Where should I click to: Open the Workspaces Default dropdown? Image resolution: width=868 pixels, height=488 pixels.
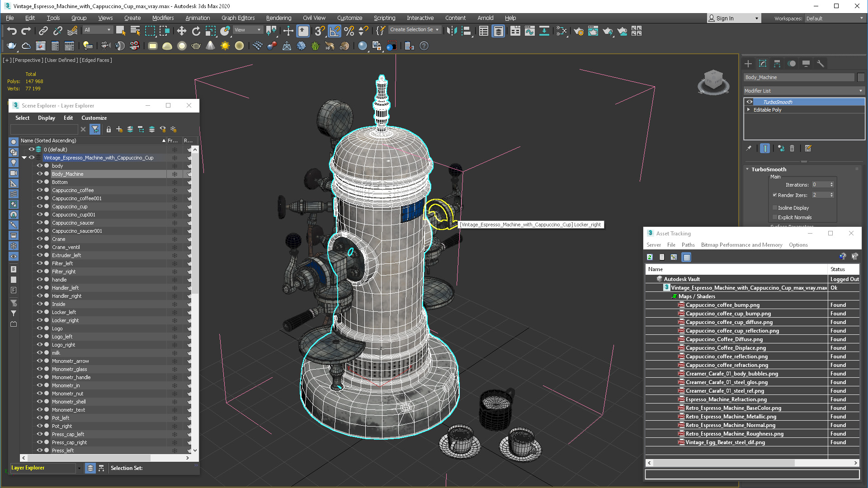pyautogui.click(x=835, y=19)
